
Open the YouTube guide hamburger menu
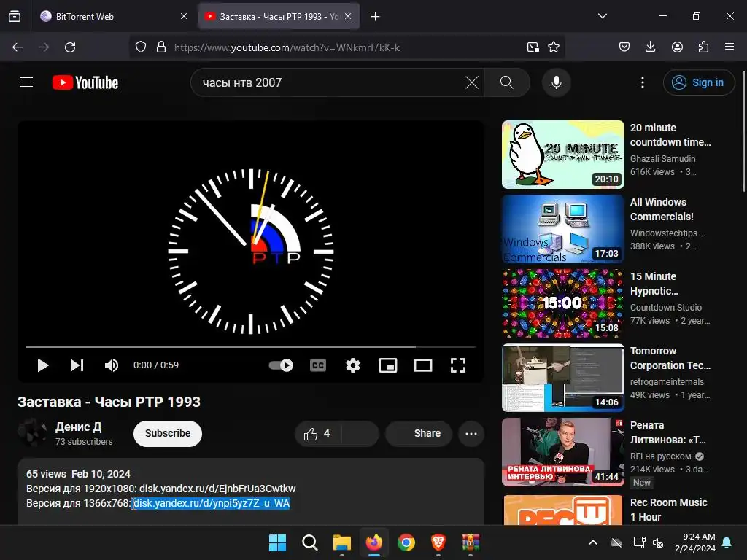coord(26,82)
